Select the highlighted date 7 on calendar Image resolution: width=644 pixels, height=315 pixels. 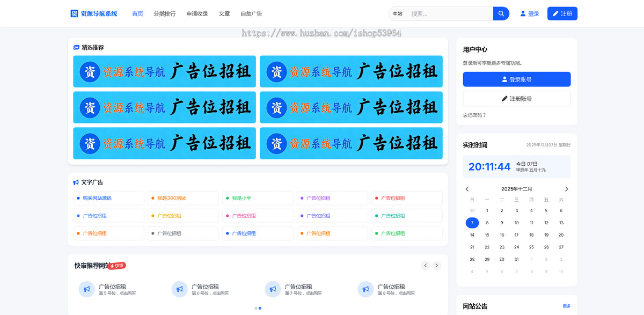472,223
